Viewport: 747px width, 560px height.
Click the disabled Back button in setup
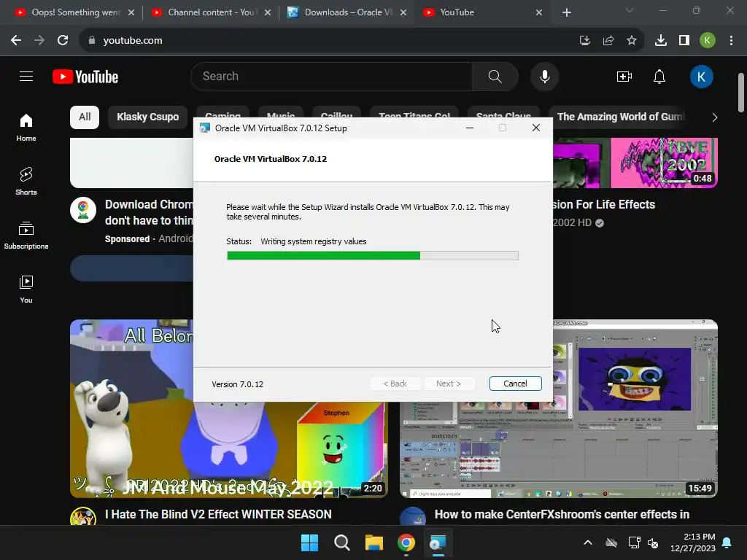click(x=395, y=384)
